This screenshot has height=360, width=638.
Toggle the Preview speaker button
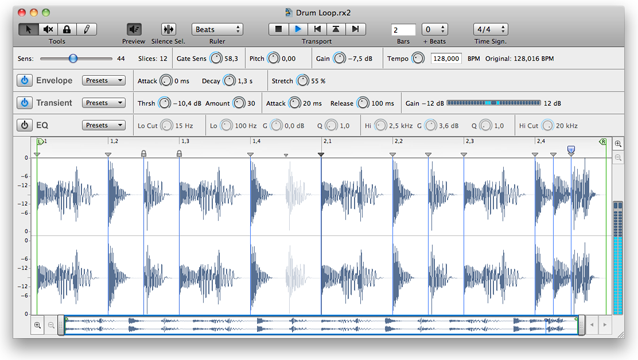(x=133, y=29)
